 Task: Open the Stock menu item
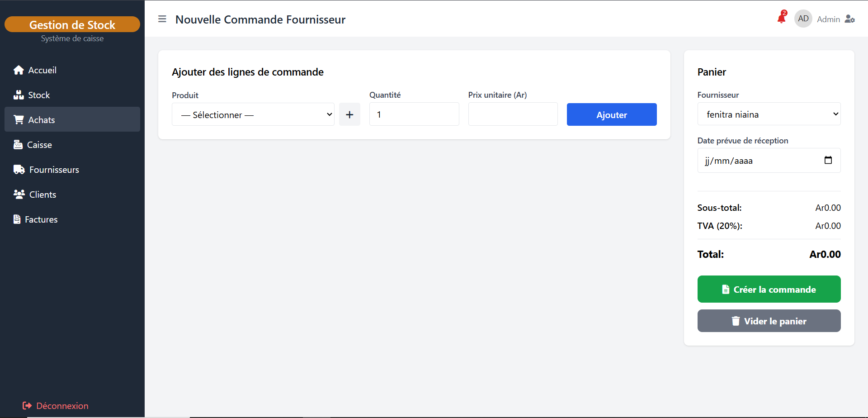[x=39, y=95]
